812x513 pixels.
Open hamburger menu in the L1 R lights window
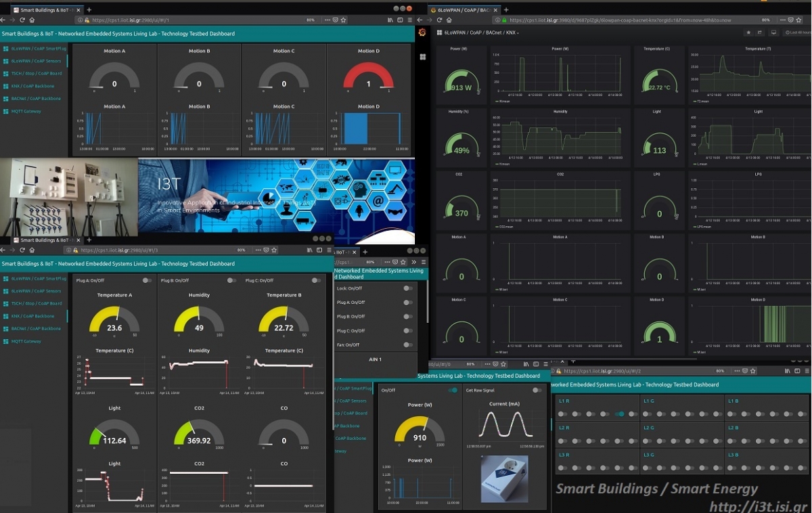click(x=807, y=371)
